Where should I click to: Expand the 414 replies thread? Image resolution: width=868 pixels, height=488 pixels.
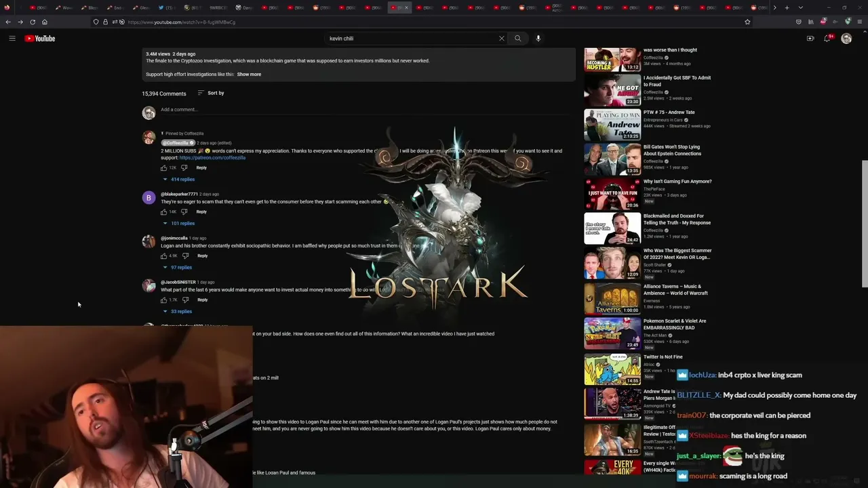pyautogui.click(x=179, y=179)
